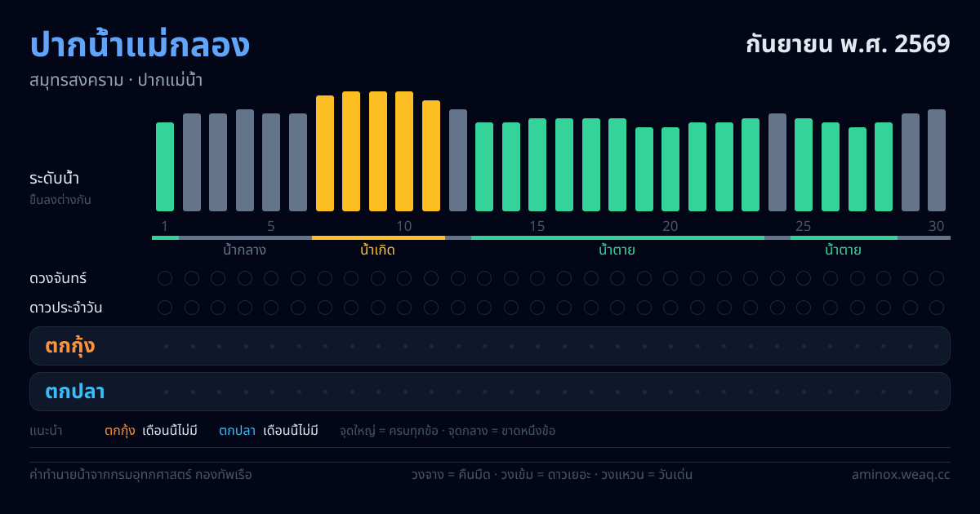Select the green tide bar for day 1
Viewport: 980px width, 514px height.
pyautogui.click(x=165, y=166)
